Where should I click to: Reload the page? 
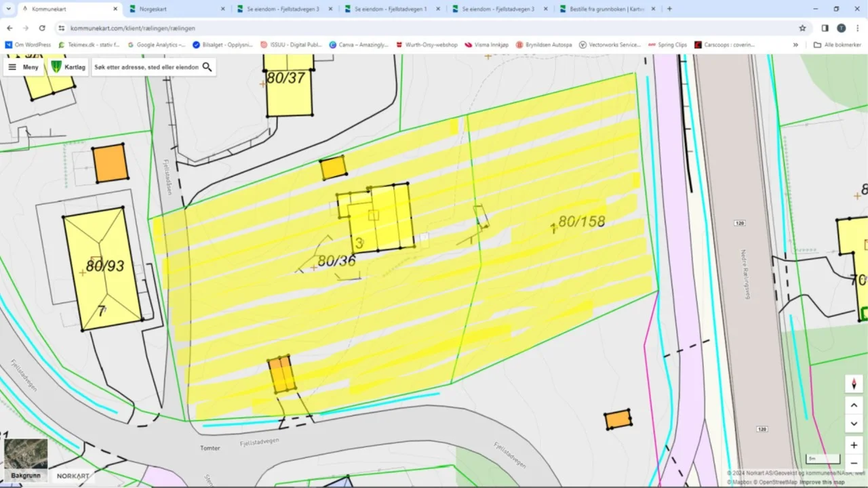42,28
